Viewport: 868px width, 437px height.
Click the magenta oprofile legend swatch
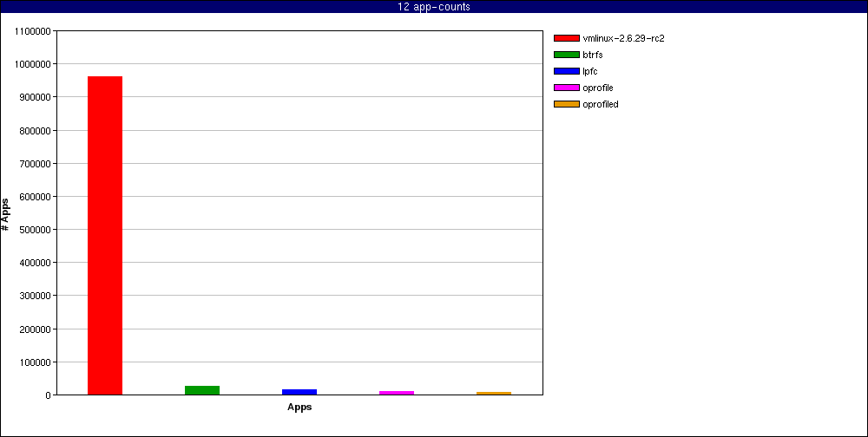coord(566,88)
